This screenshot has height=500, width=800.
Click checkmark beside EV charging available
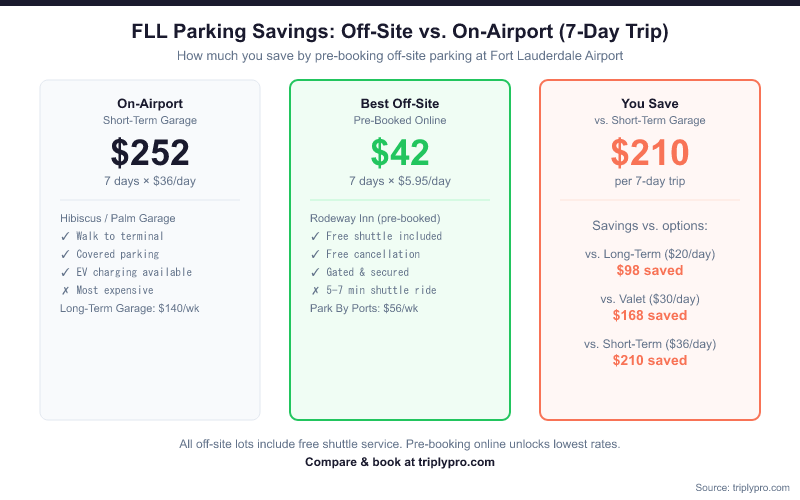[x=65, y=273]
